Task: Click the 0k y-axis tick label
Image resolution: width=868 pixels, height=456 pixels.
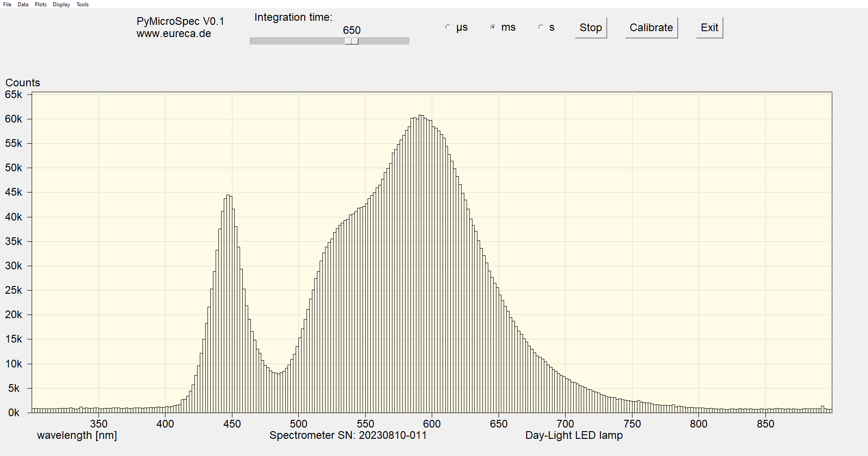Action: coord(14,413)
